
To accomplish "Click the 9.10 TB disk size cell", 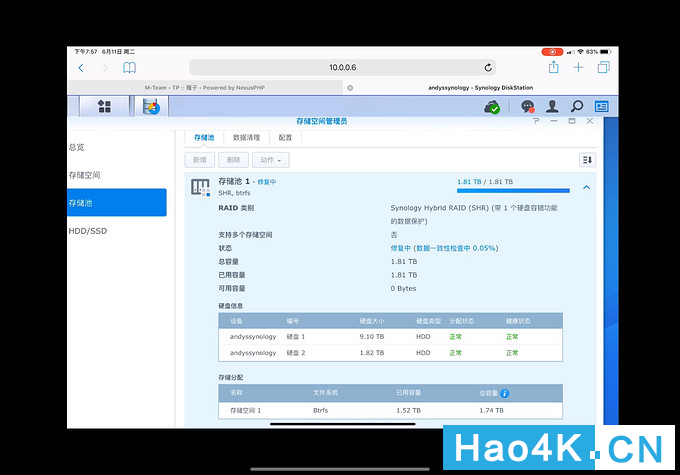I will pyautogui.click(x=372, y=337).
